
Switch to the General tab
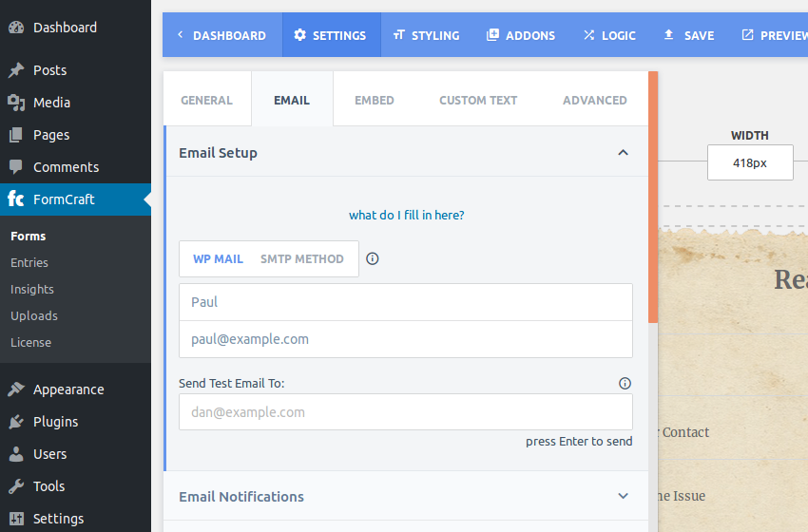206,101
